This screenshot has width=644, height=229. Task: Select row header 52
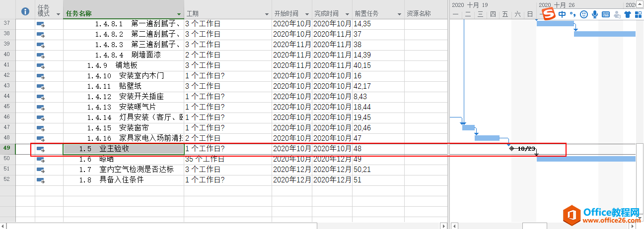[x=7, y=179]
